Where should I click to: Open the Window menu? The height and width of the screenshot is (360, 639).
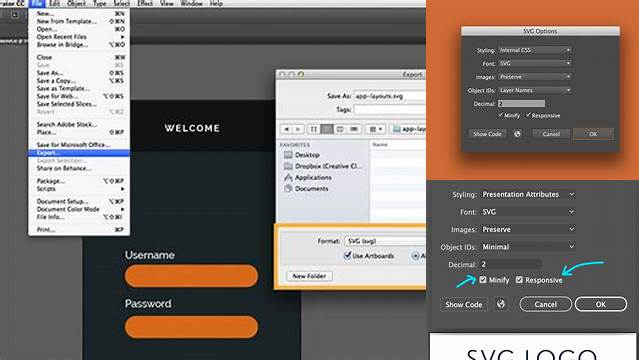[x=192, y=4]
